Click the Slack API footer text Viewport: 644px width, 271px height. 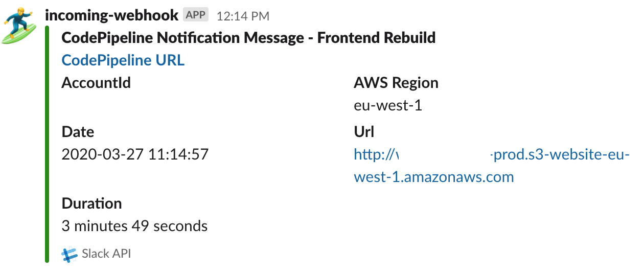click(x=106, y=254)
